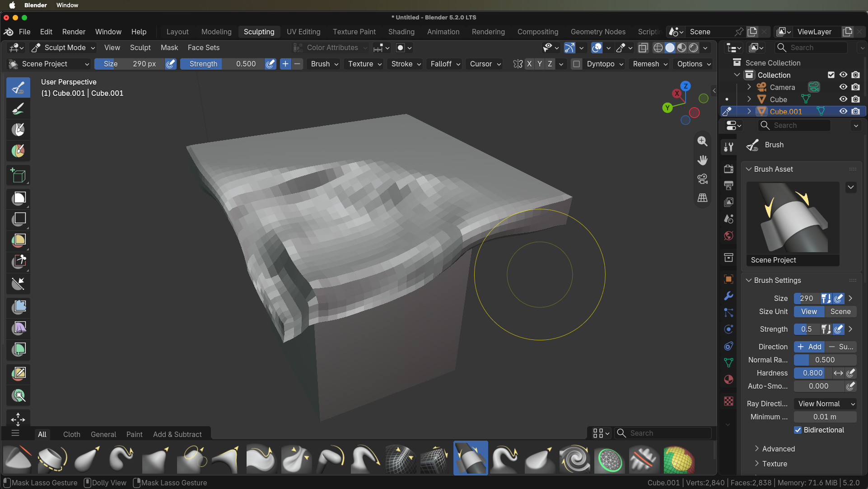Disable Cube render camera icon
The image size is (868, 489).
(855, 99)
